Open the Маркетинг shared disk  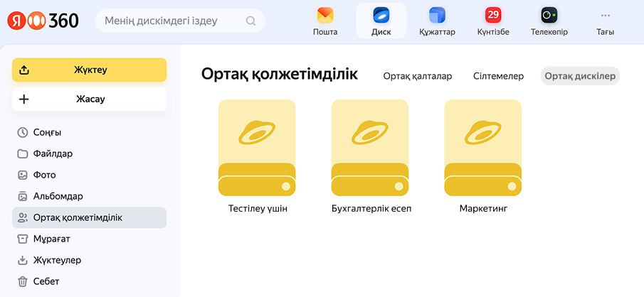pyautogui.click(x=482, y=149)
